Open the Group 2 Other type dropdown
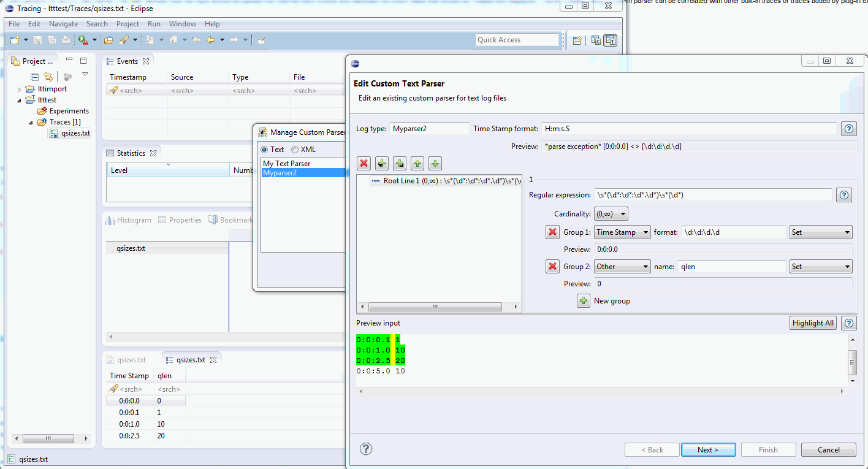The image size is (868, 469). point(623,266)
